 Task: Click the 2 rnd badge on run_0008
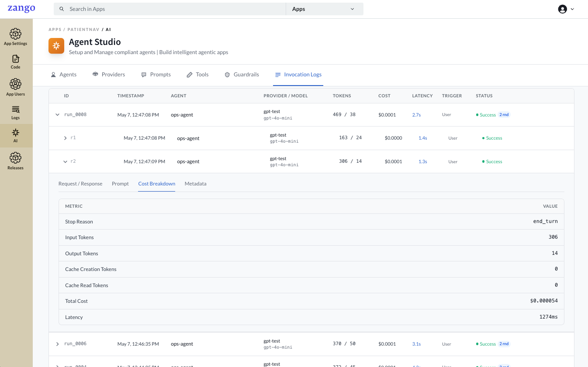[x=504, y=115]
